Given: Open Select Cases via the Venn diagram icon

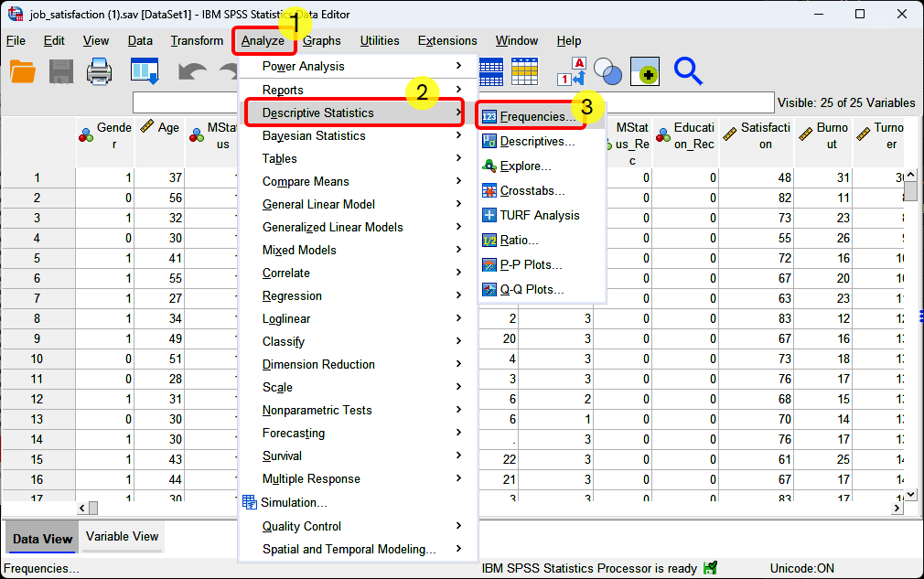Looking at the screenshot, I should [x=605, y=71].
